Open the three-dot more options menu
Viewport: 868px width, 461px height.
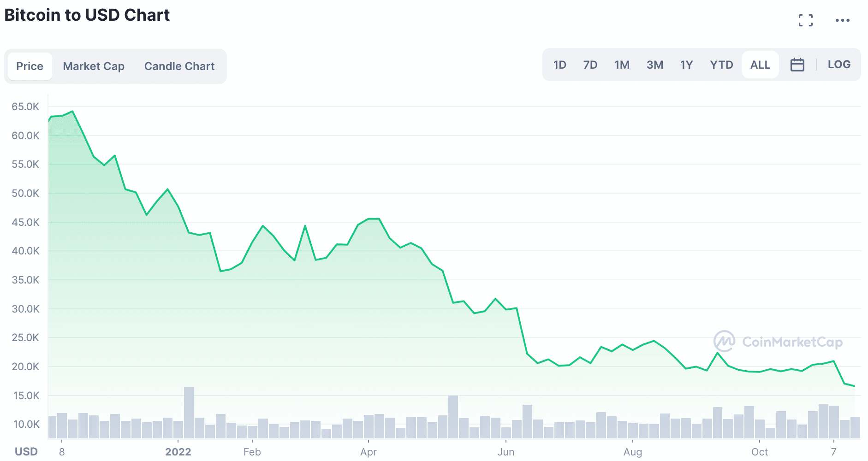point(842,20)
